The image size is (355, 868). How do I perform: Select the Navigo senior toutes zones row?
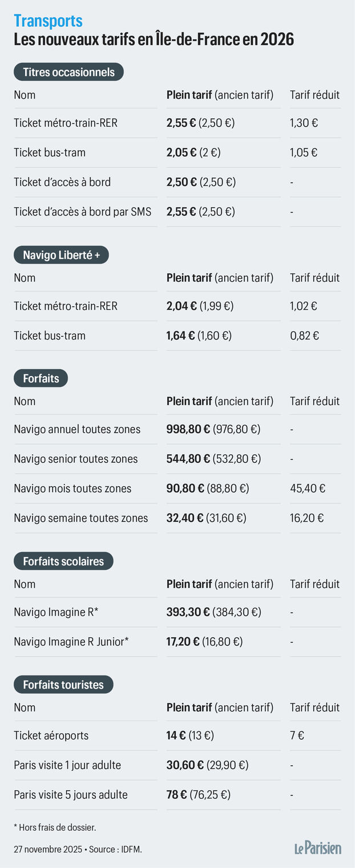(x=76, y=459)
